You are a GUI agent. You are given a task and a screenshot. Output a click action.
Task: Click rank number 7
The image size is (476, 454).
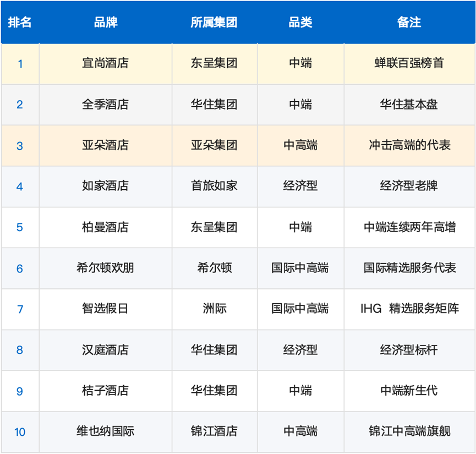20,309
